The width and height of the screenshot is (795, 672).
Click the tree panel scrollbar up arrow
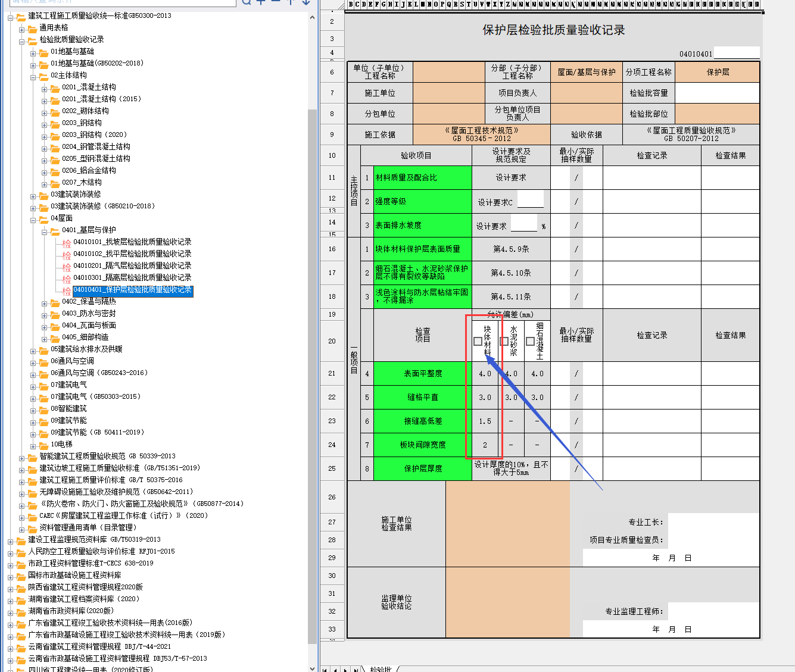[x=313, y=18]
